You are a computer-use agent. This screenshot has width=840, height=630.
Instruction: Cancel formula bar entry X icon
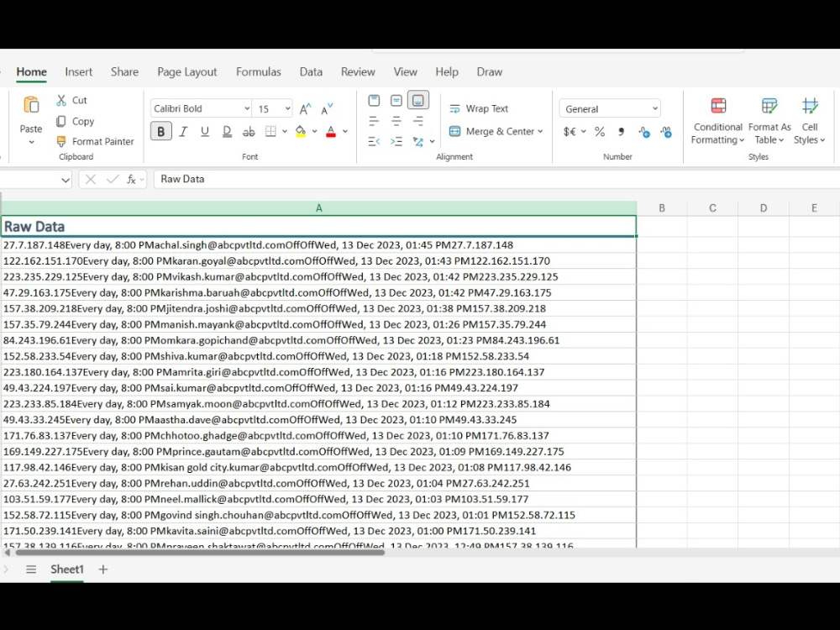[91, 180]
